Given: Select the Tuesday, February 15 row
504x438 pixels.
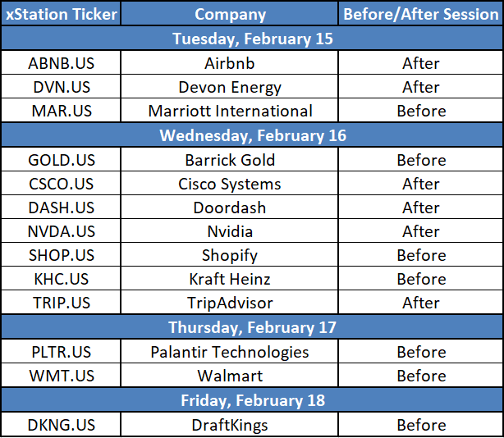Looking at the screenshot, I should pyautogui.click(x=252, y=39).
